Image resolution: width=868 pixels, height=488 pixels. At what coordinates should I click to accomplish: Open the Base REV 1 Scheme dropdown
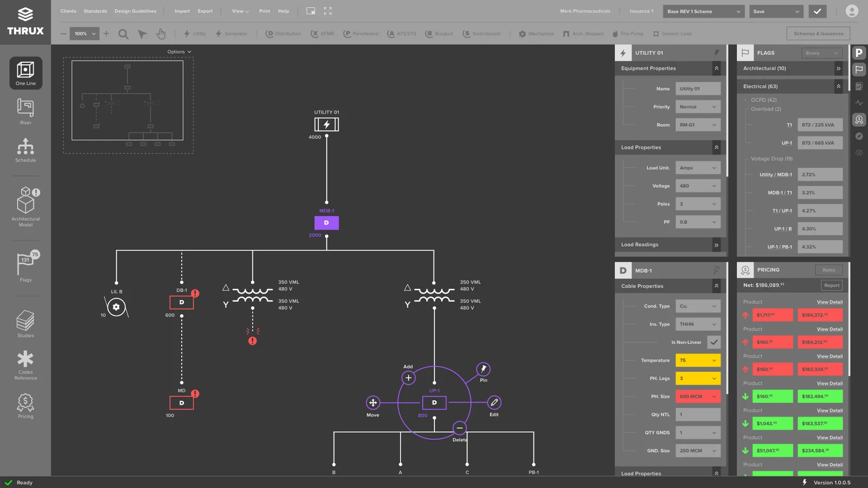pos(704,11)
